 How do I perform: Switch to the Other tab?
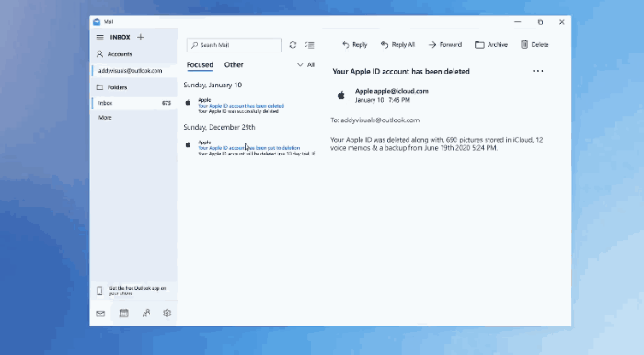coord(234,65)
